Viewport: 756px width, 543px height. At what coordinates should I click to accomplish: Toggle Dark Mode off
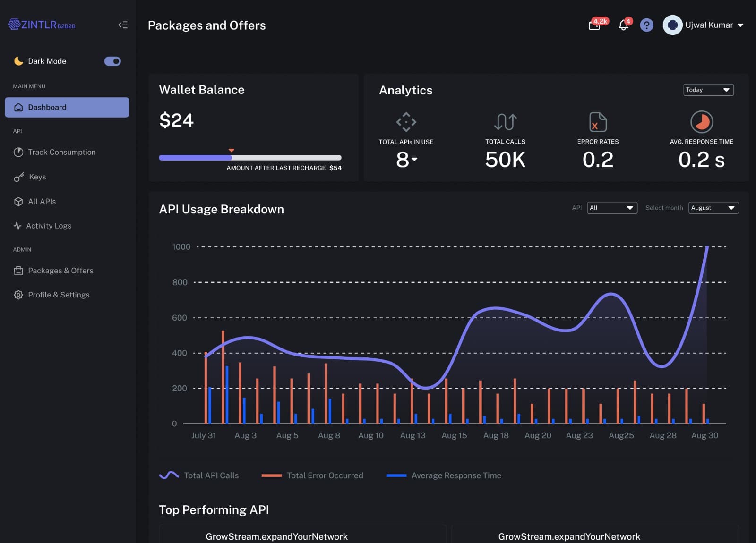point(112,61)
